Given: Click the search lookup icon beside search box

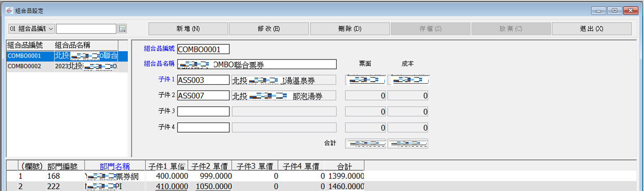Looking at the screenshot, I should pos(122,29).
